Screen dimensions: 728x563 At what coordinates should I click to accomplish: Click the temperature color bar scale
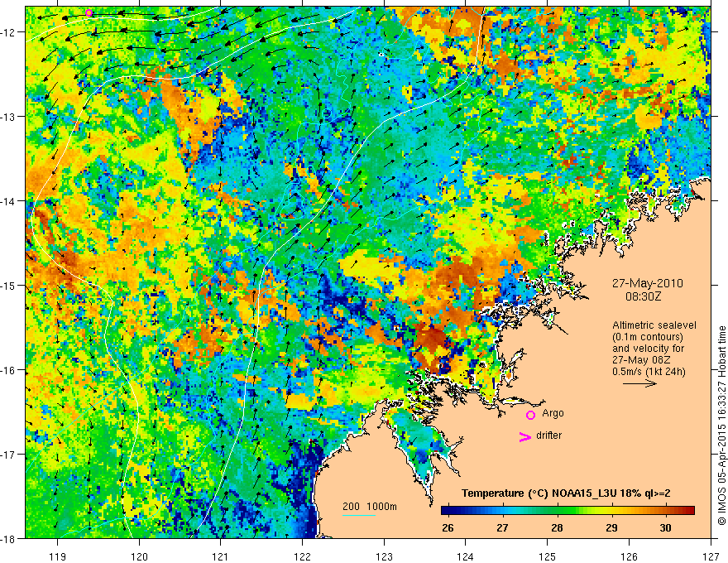(568, 510)
